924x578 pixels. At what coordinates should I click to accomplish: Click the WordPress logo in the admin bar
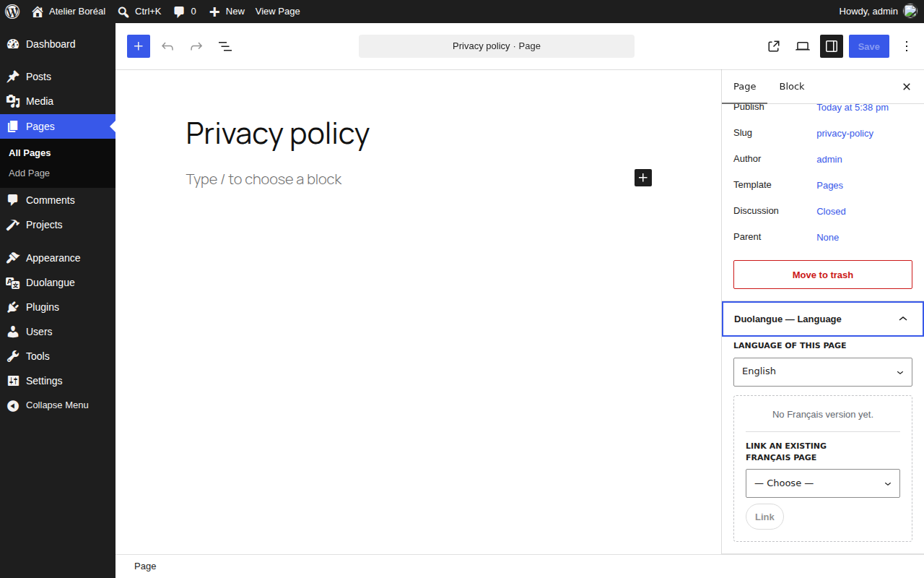12,12
